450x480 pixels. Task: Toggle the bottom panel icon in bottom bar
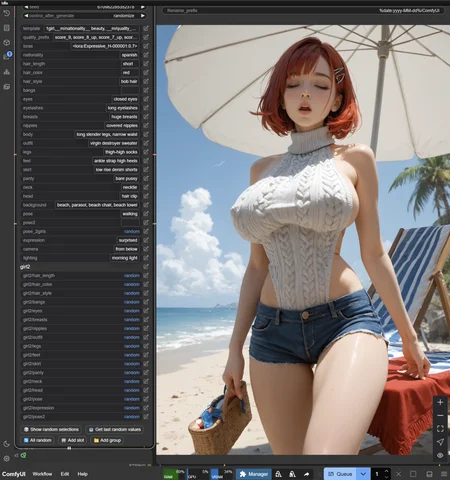click(x=430, y=474)
